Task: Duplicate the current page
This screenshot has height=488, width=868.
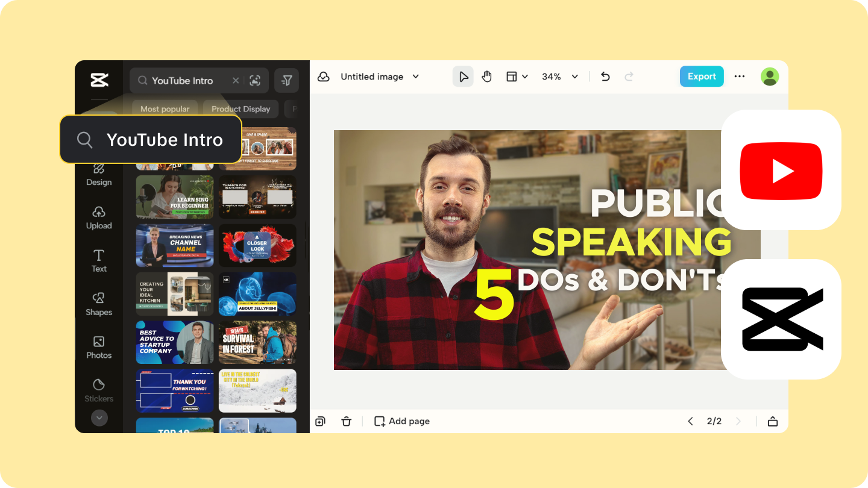Action: click(321, 421)
